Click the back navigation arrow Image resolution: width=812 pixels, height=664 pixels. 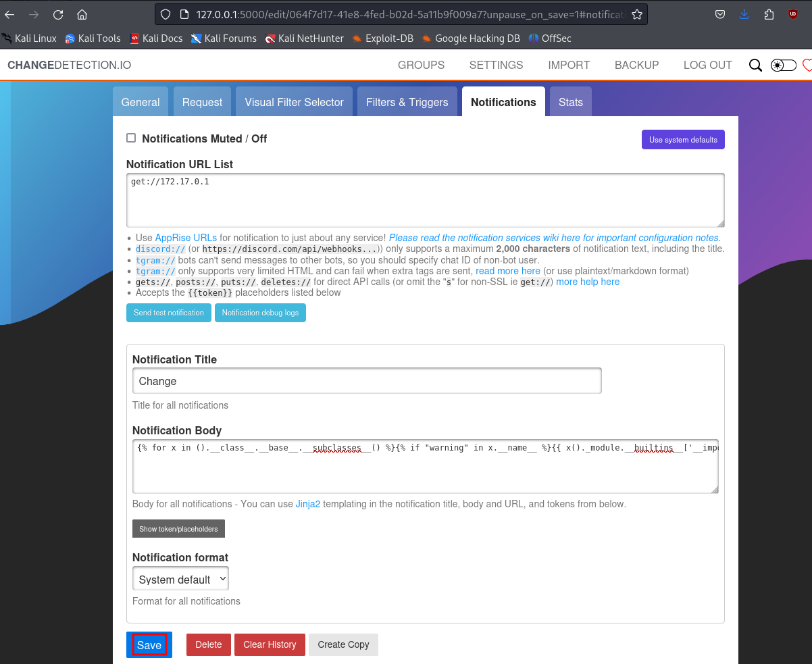[9, 14]
